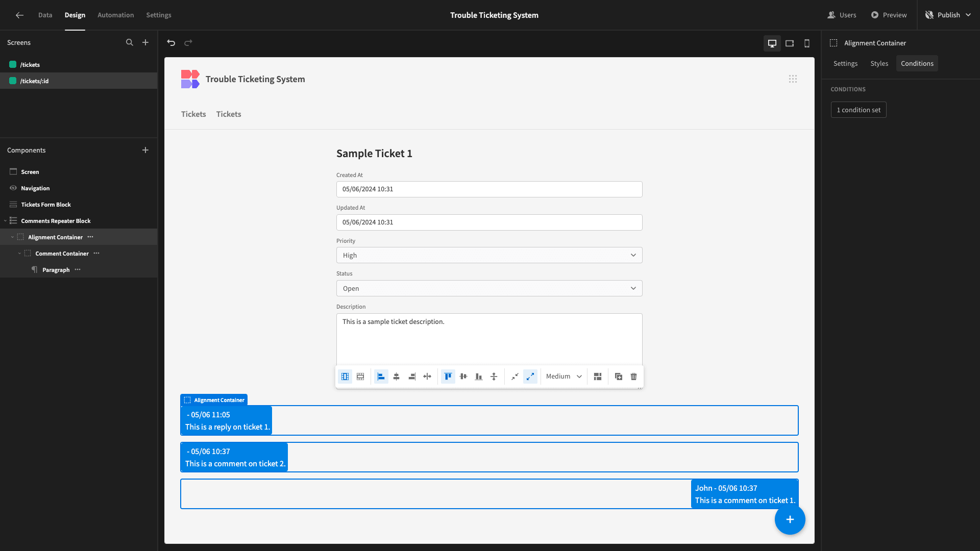Collapse the Comments Repeater Block tree node
The image size is (980, 551).
(x=5, y=221)
